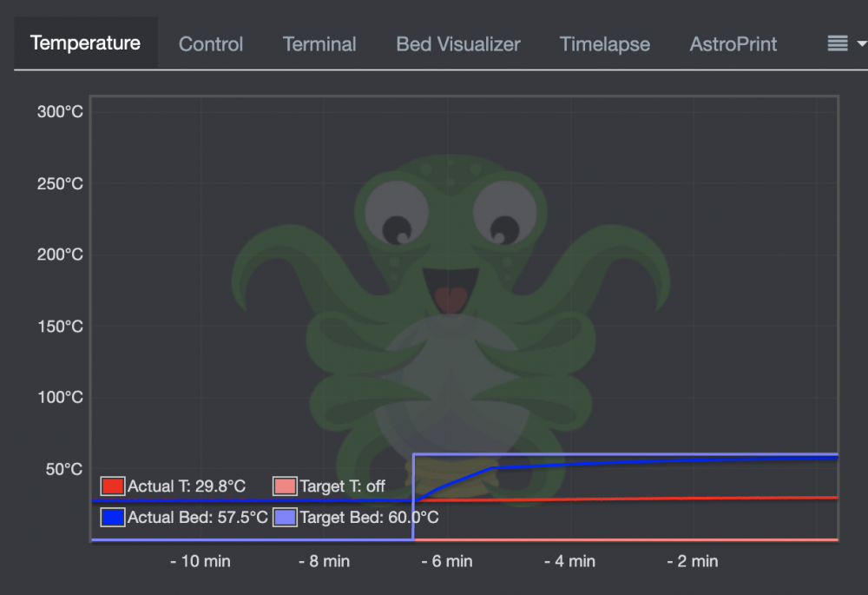Click the 200°C y-axis label
Viewport: 868px width, 595px height.
click(60, 255)
